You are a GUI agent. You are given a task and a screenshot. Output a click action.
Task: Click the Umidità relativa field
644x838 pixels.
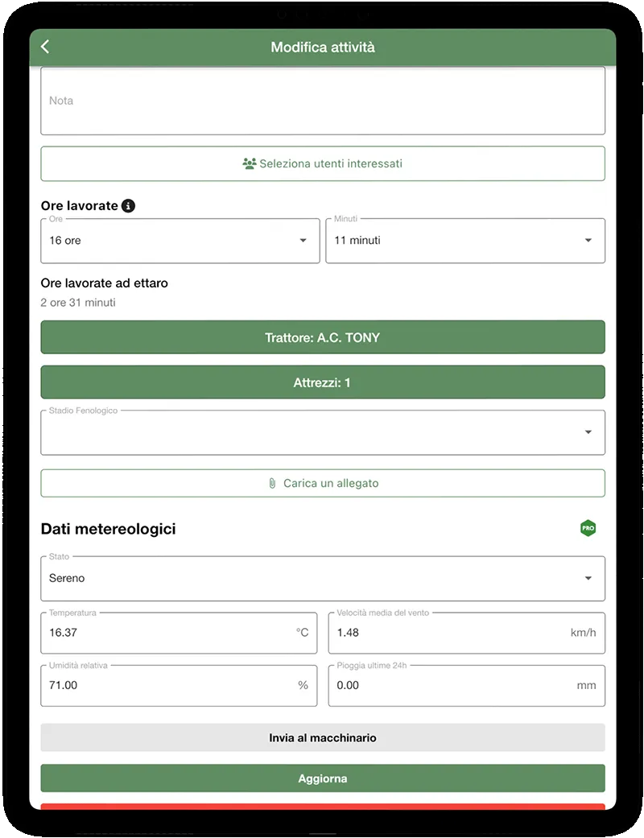169,685
